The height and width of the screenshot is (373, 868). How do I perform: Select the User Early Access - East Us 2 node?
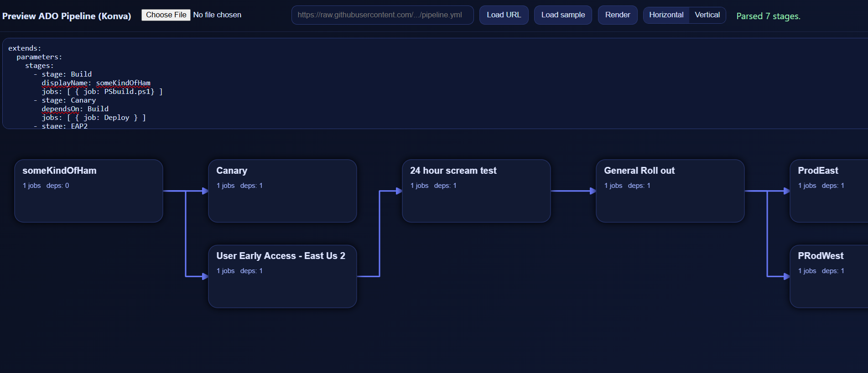click(282, 276)
